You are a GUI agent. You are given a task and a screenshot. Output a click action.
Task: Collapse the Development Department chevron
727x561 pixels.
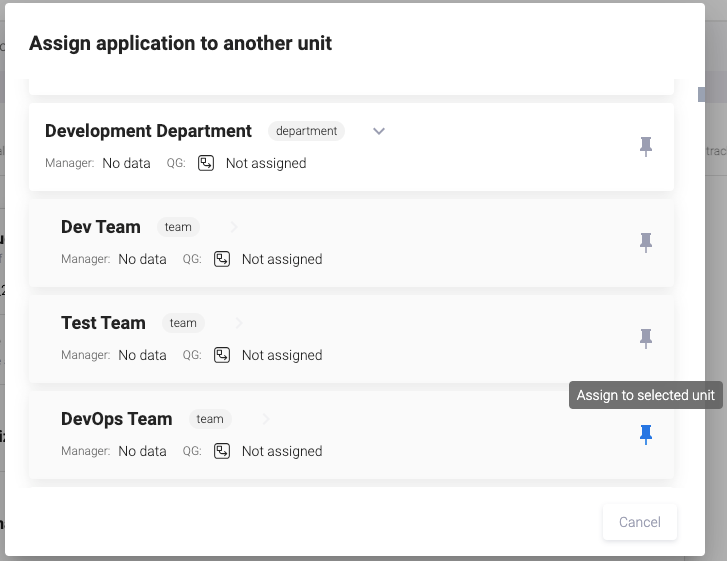click(x=379, y=131)
